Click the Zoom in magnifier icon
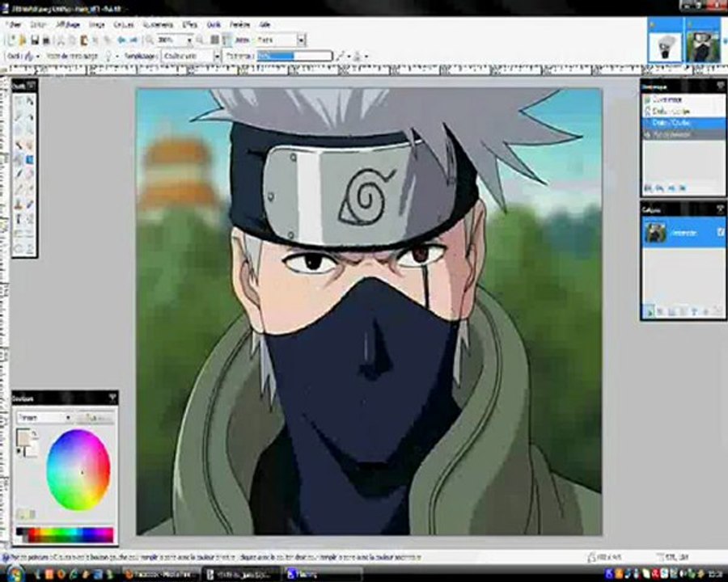Viewport: 728px width, 582px height. 200,40
